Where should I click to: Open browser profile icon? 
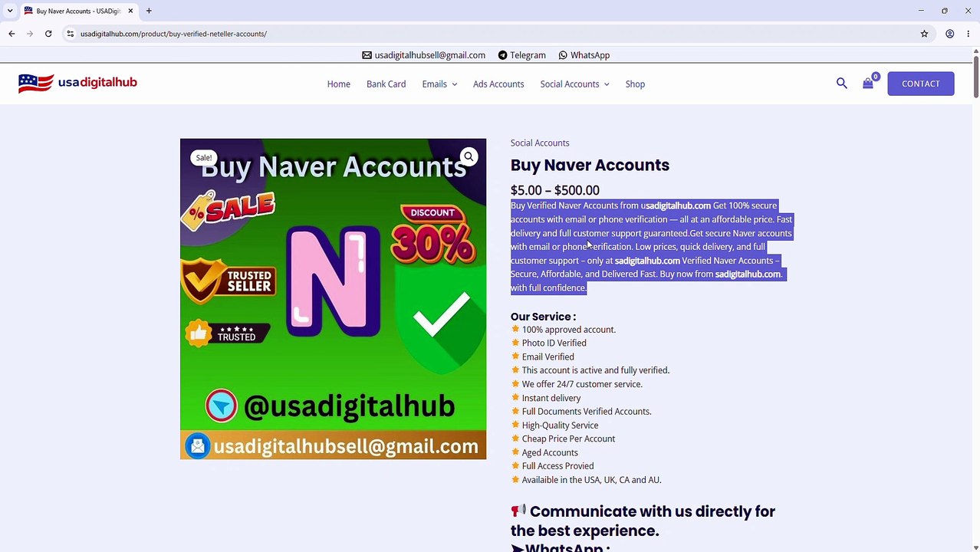(949, 34)
